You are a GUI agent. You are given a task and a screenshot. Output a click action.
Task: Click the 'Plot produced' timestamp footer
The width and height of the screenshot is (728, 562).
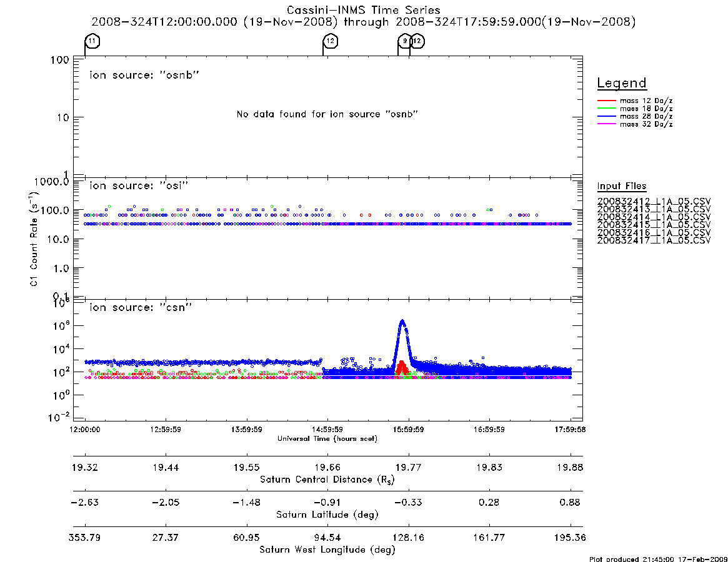658,559
